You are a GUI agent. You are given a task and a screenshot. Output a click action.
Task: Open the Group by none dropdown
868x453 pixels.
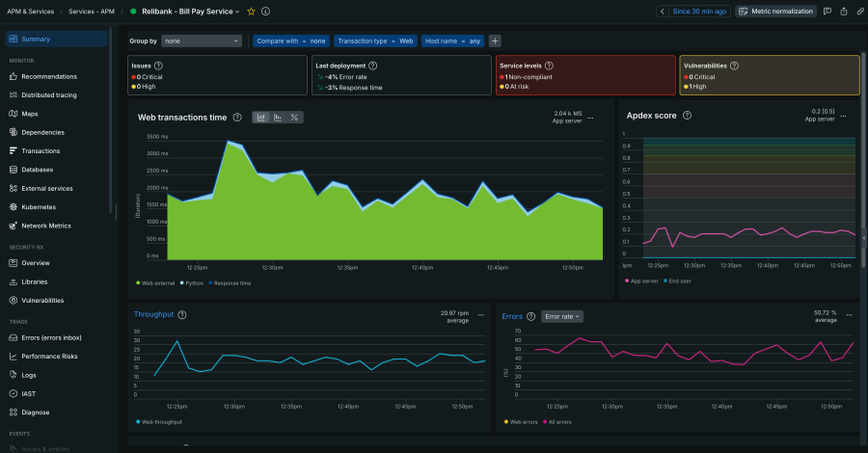tap(202, 40)
